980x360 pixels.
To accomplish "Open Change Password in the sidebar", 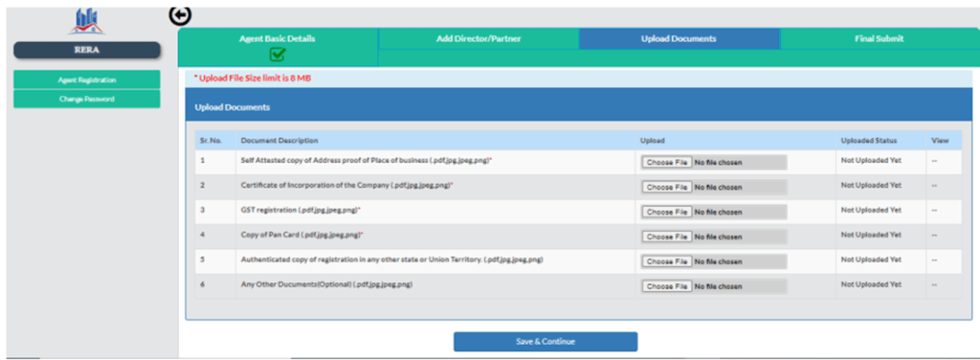I will (x=87, y=99).
